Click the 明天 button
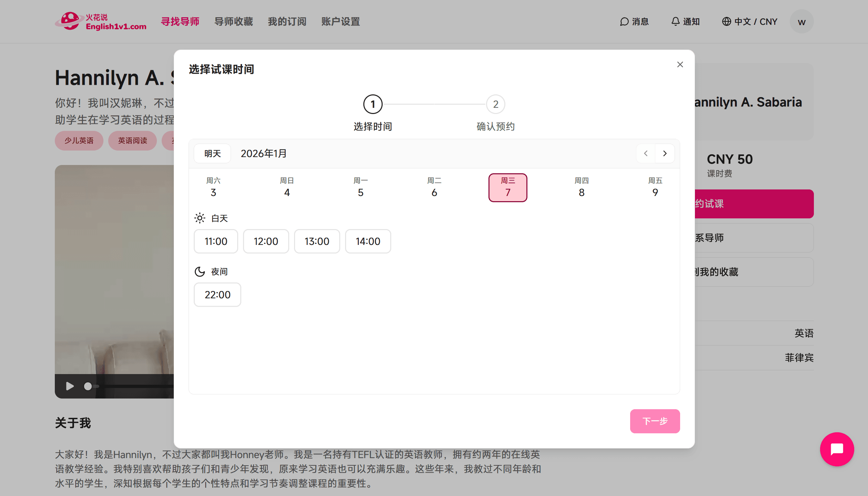This screenshot has height=496, width=868. point(212,153)
